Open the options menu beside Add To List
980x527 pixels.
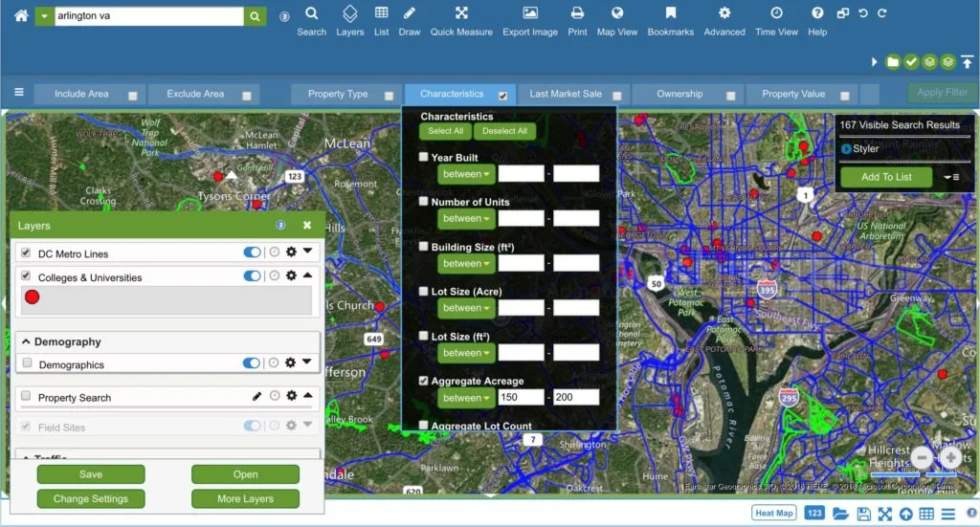951,177
